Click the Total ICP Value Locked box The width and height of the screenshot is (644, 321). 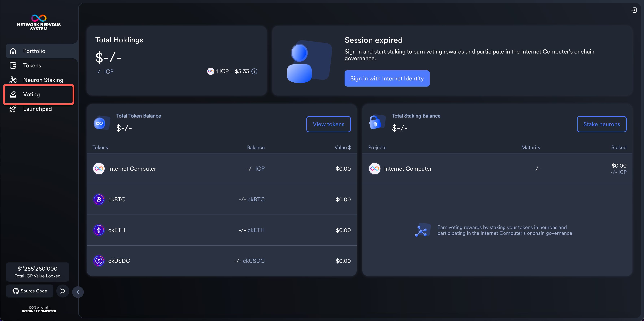[x=38, y=272]
